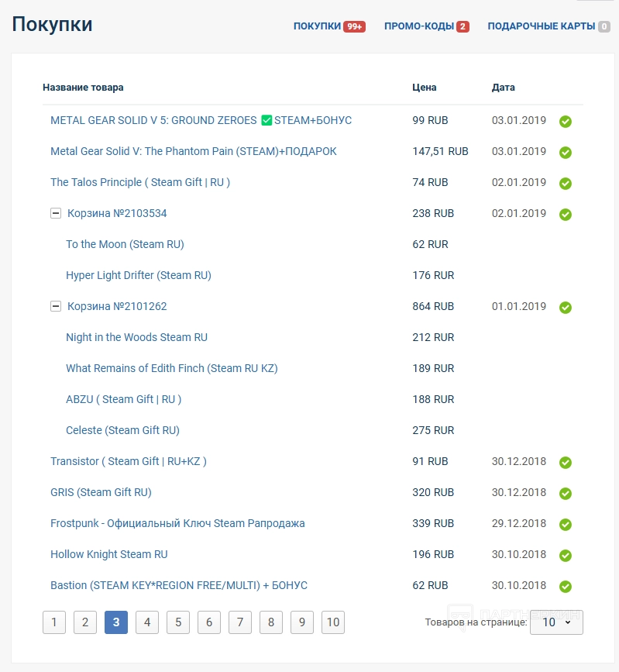
Task: Open Корзина №2101262 link
Action: pos(117,306)
